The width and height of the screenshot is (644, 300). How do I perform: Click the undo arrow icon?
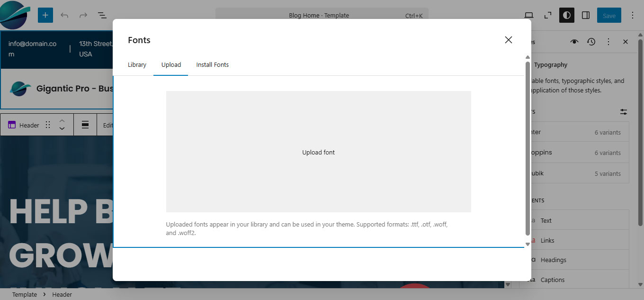point(64,15)
